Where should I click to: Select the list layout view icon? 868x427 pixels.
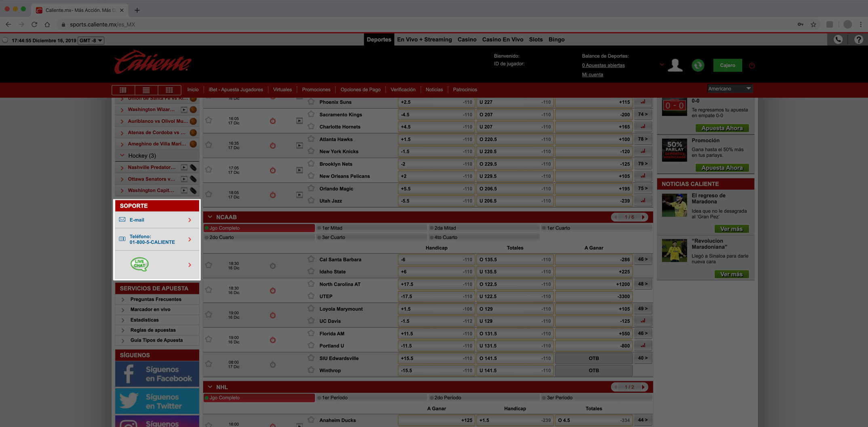click(x=146, y=90)
